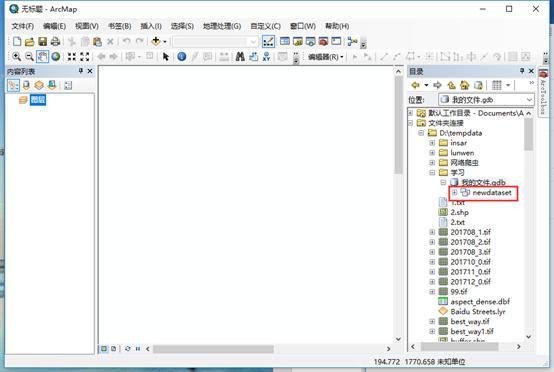Open the Python window icon
Image resolution: width=554 pixels, height=372 pixels.
[336, 41]
